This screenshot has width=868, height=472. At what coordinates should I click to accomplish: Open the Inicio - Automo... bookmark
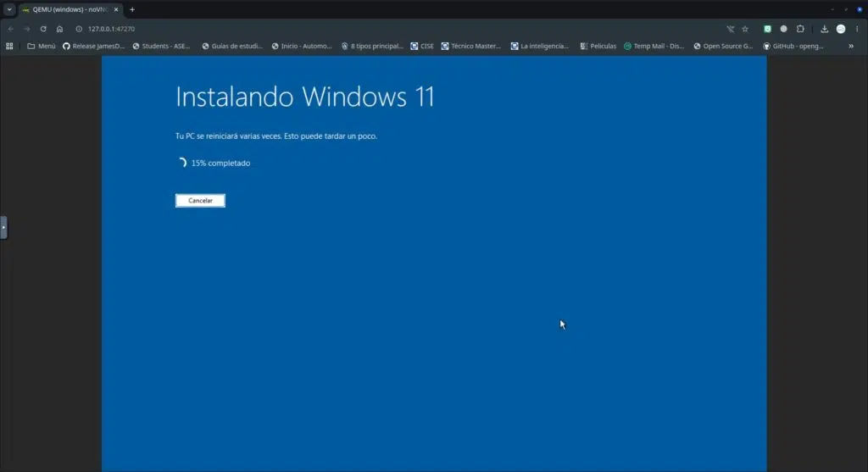[x=302, y=46]
